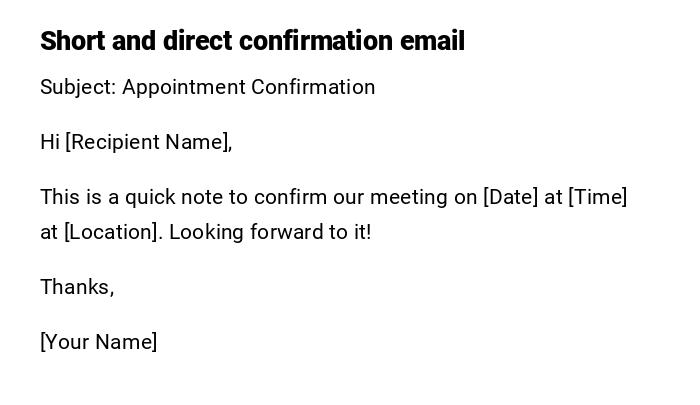Click the [Your Name] signature placeholder
700x405 pixels.
click(99, 342)
